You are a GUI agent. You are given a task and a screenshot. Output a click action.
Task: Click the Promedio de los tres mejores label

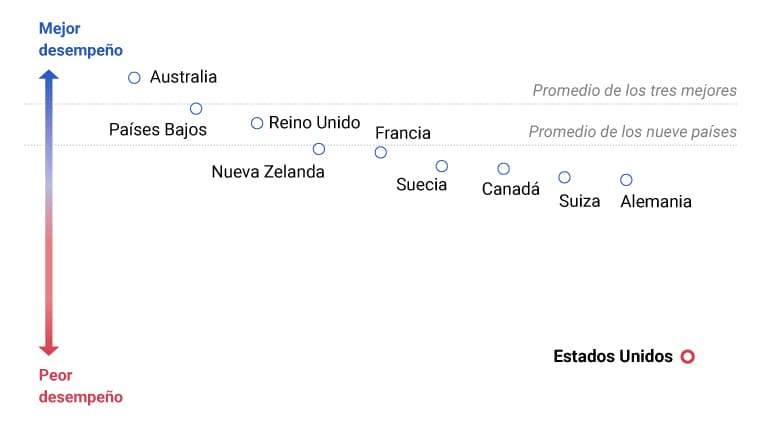634,91
